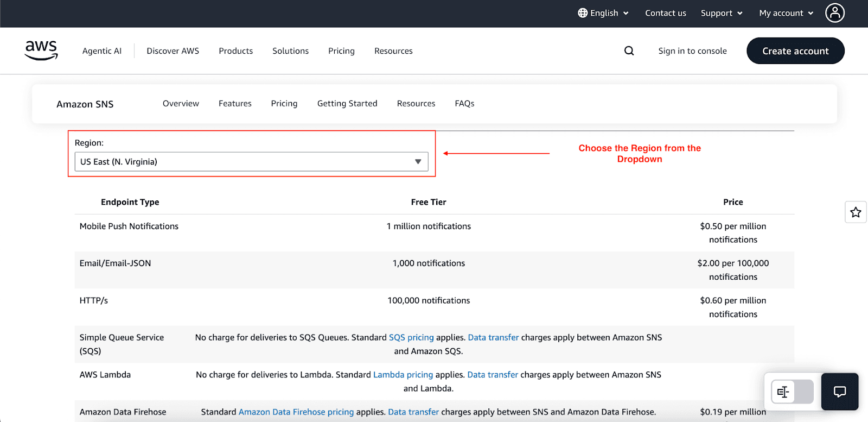
Task: Expand the English language menu
Action: [x=603, y=13]
